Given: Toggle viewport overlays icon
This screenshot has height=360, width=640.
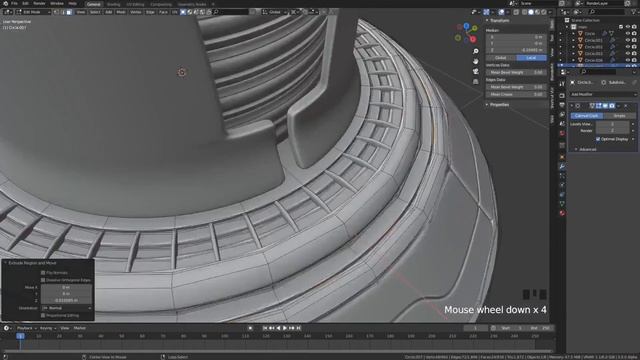Looking at the screenshot, I should [x=502, y=12].
